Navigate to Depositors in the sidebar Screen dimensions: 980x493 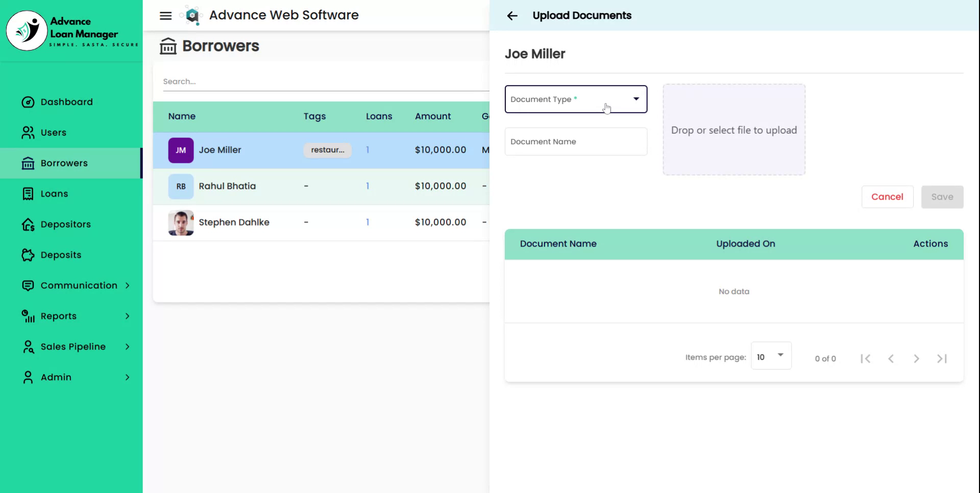pos(65,225)
